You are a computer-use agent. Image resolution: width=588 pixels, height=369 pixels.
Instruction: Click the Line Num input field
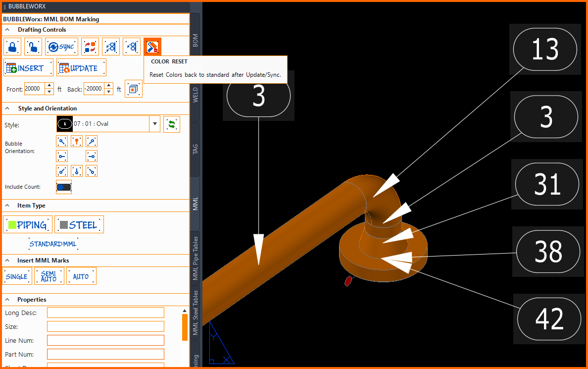(x=105, y=340)
